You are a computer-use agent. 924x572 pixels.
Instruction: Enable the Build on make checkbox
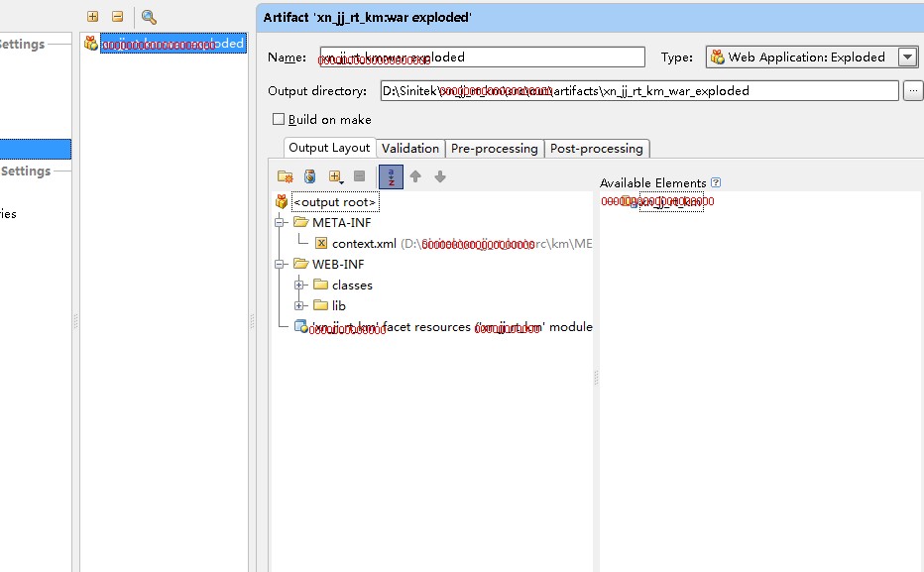click(x=279, y=119)
